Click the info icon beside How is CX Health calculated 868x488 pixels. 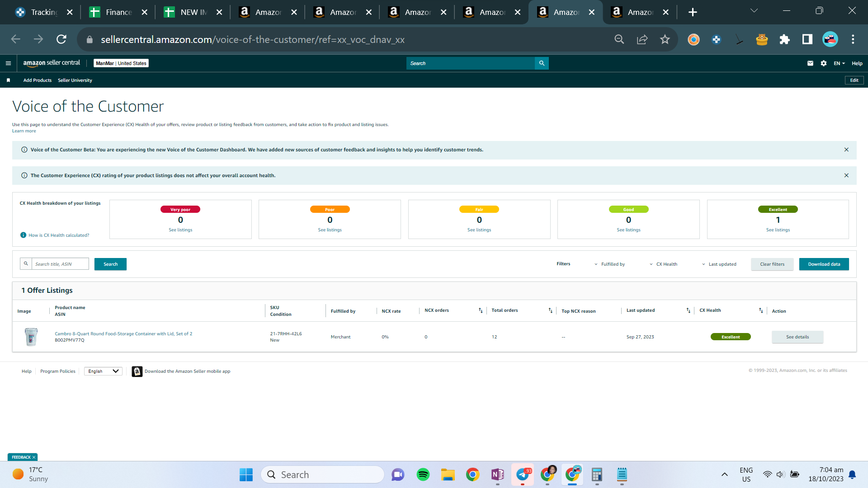(x=23, y=235)
